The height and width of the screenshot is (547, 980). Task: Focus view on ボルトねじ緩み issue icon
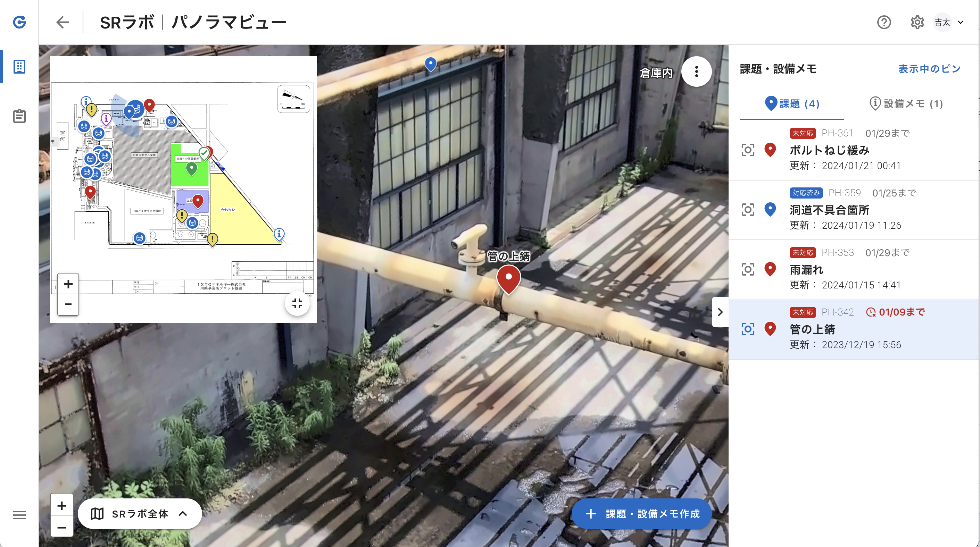pyautogui.click(x=748, y=150)
